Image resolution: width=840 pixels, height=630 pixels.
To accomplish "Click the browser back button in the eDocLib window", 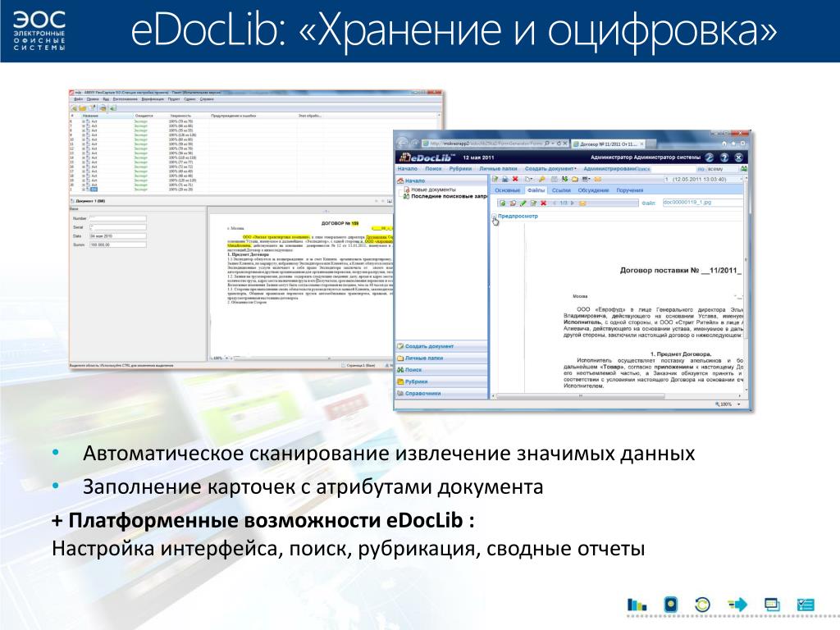I will click(x=403, y=143).
